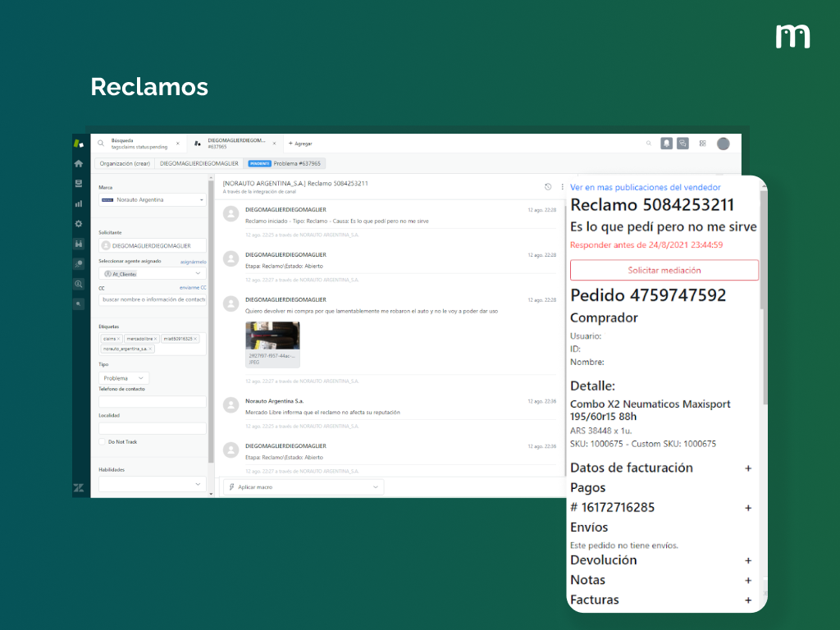
Task: Click the Agregar new tab button
Action: click(x=300, y=143)
